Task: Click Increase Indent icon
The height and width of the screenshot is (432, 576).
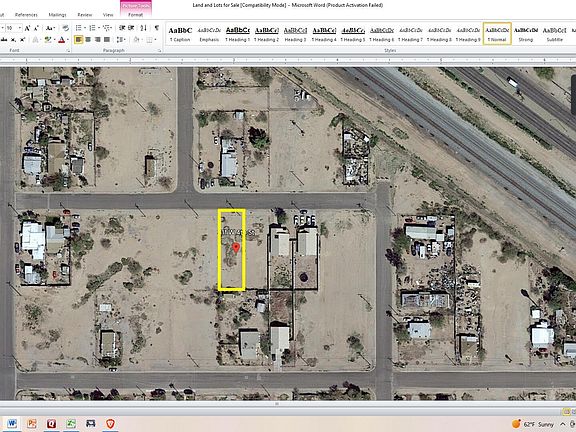Action: point(131,28)
